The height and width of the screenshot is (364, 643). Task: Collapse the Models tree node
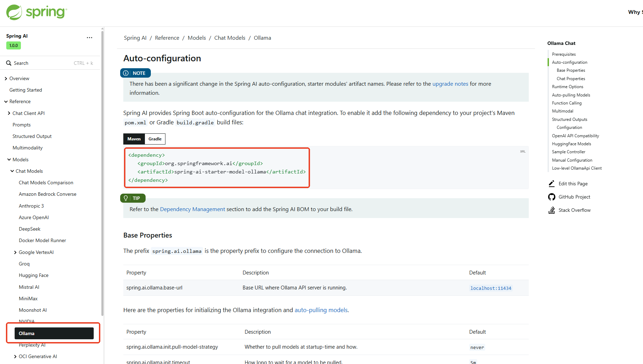coord(9,160)
